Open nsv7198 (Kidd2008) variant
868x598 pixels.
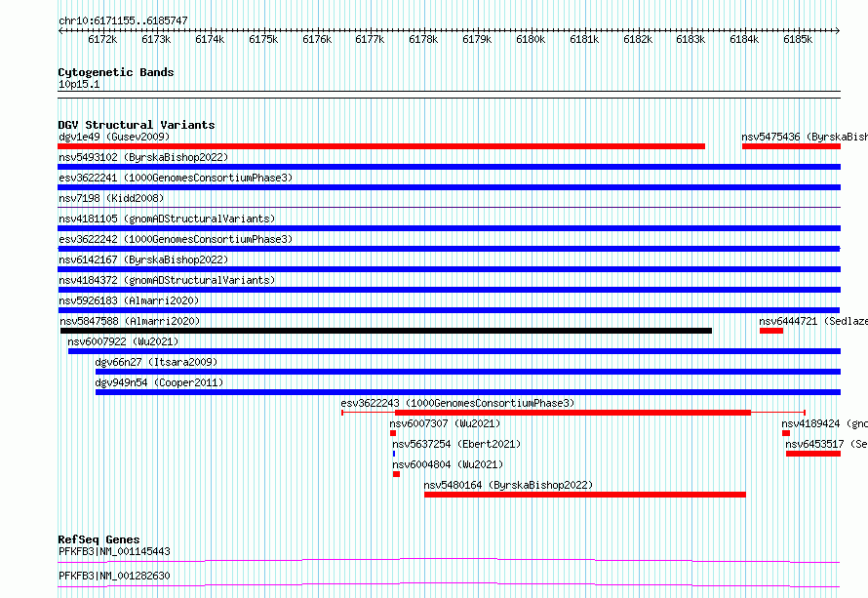[x=111, y=198]
